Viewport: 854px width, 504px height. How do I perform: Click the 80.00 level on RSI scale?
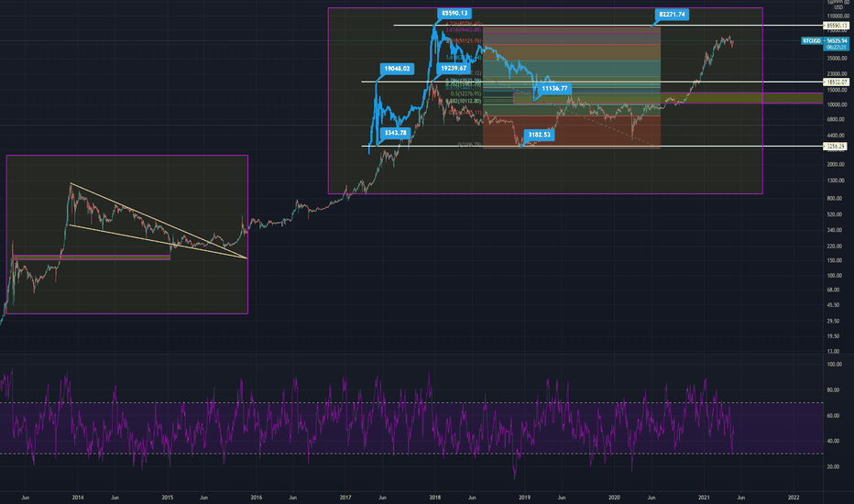pyautogui.click(x=835, y=390)
